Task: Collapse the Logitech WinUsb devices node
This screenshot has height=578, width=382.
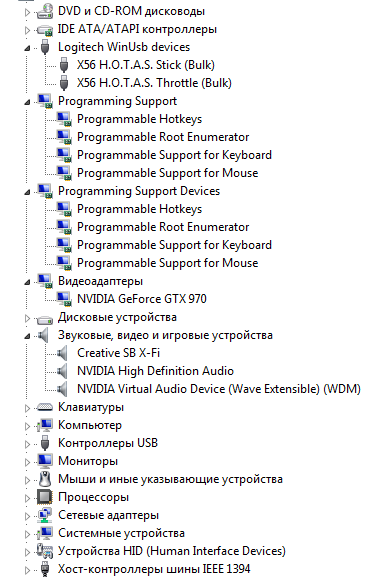Action: [x=27, y=48]
